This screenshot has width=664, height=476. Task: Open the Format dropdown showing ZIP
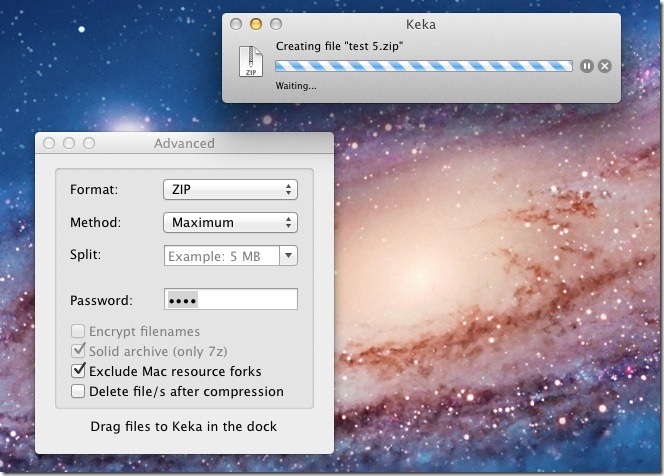point(230,189)
